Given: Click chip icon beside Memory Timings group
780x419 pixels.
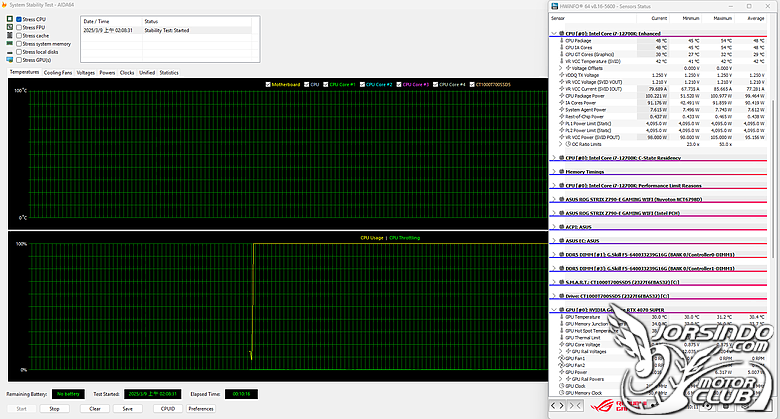Looking at the screenshot, I should (562, 172).
